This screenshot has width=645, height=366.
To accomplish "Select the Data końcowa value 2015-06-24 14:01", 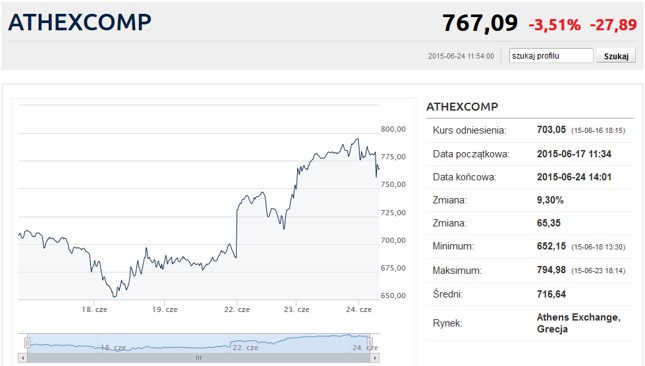I will coord(574,177).
